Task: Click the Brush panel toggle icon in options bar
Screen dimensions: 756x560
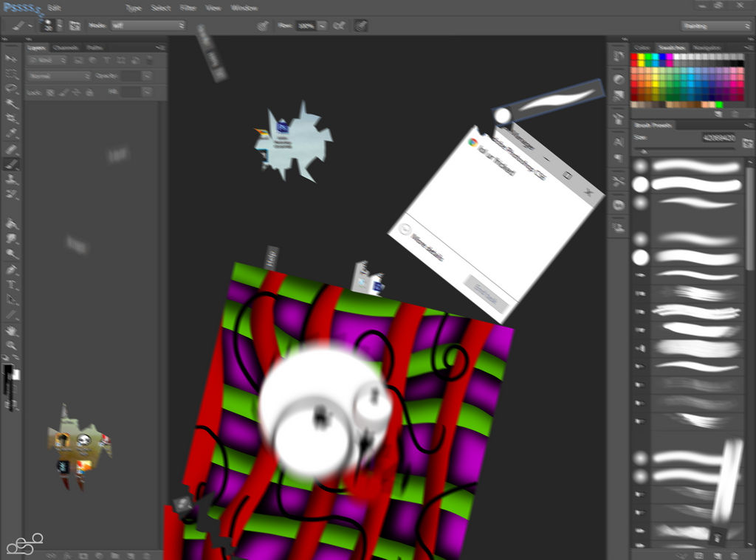Action: coord(75,25)
